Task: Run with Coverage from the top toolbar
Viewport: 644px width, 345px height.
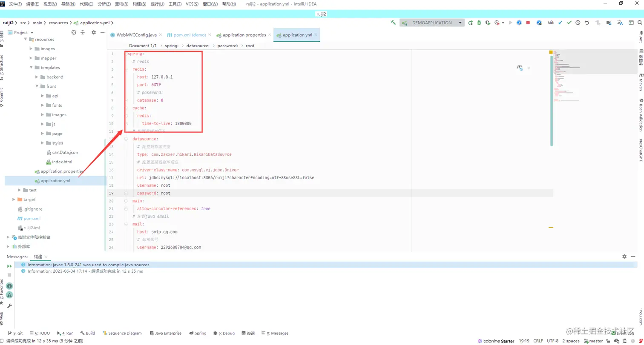Action: pyautogui.click(x=488, y=23)
